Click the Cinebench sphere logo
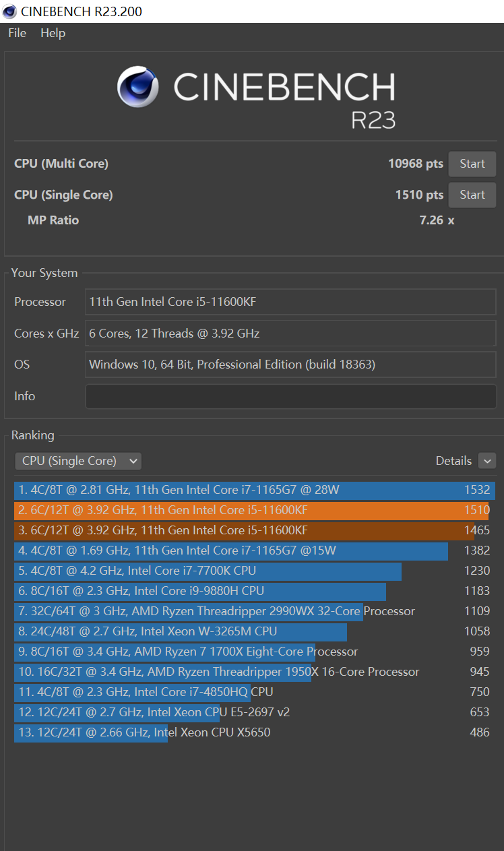 click(138, 87)
